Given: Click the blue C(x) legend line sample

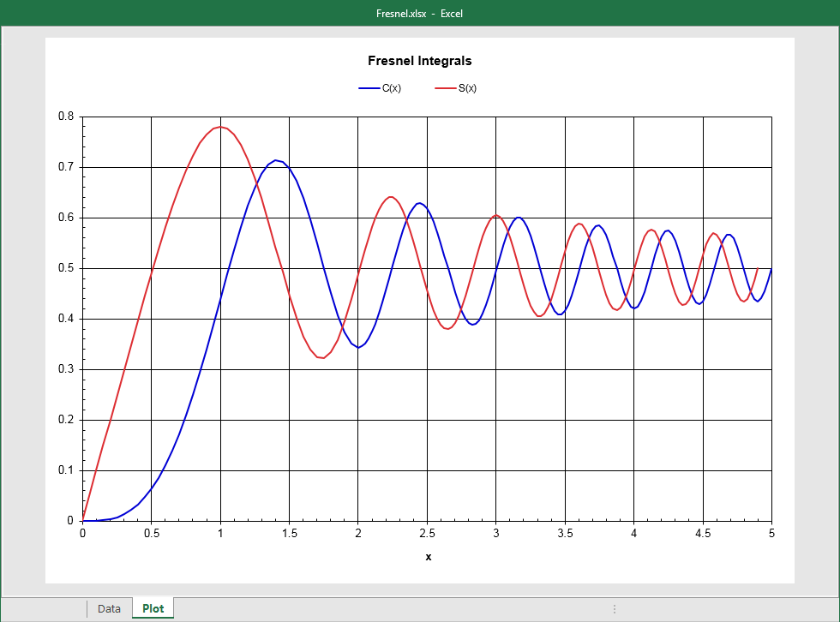Looking at the screenshot, I should tap(369, 87).
